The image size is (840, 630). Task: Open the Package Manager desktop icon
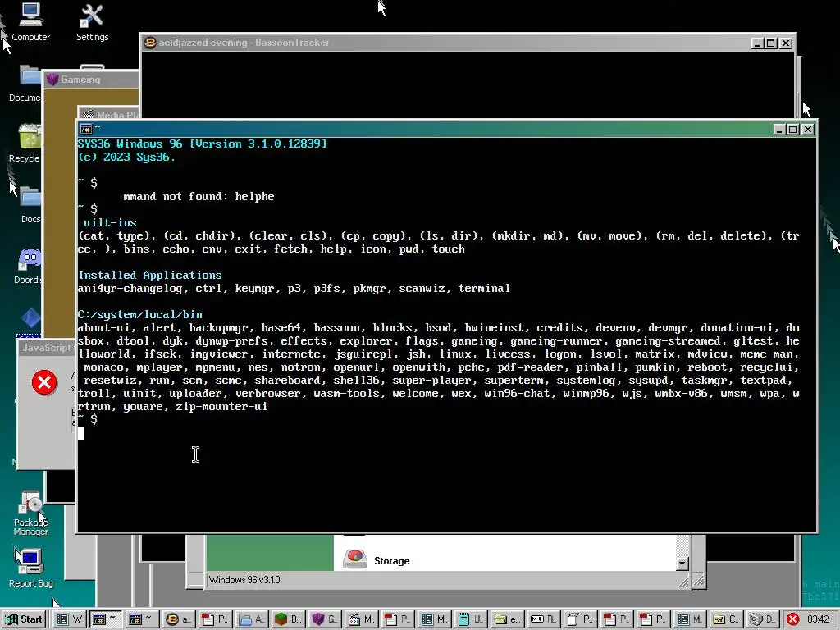pos(30,513)
